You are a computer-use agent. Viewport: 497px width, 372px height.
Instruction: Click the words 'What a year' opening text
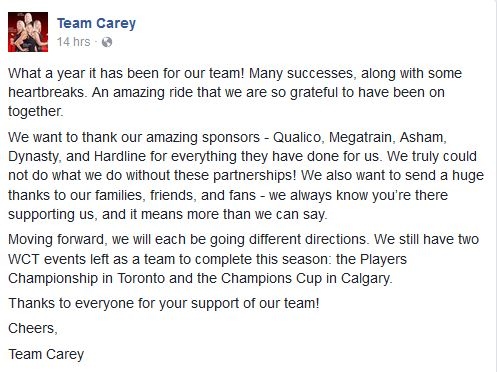[x=47, y=74]
